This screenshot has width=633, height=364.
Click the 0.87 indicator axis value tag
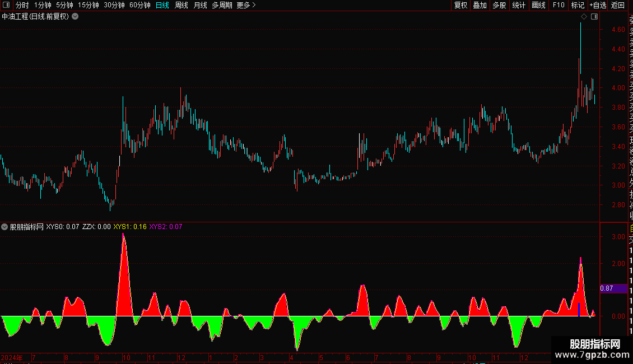(x=613, y=288)
